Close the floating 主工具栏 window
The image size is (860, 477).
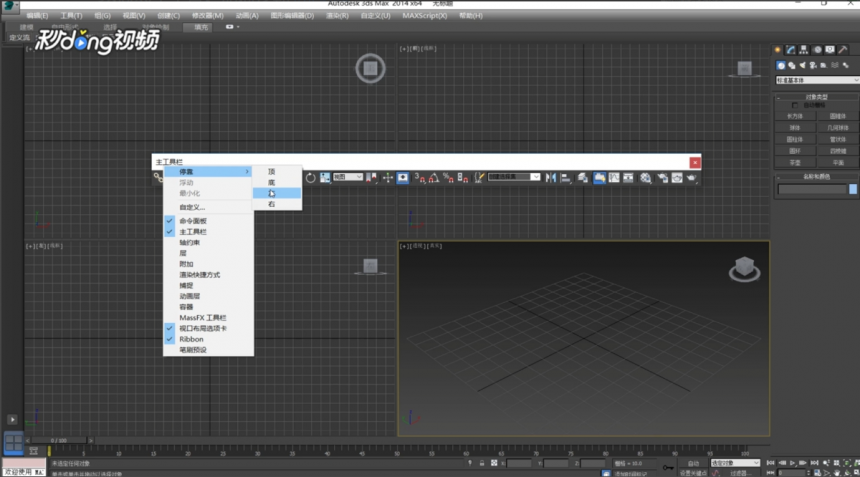click(x=695, y=162)
